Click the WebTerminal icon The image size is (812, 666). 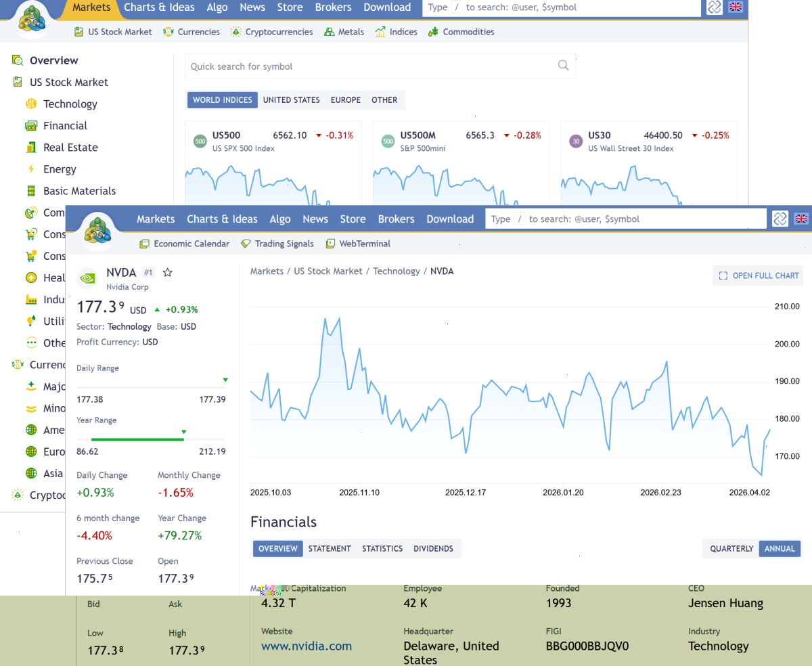pyautogui.click(x=330, y=244)
